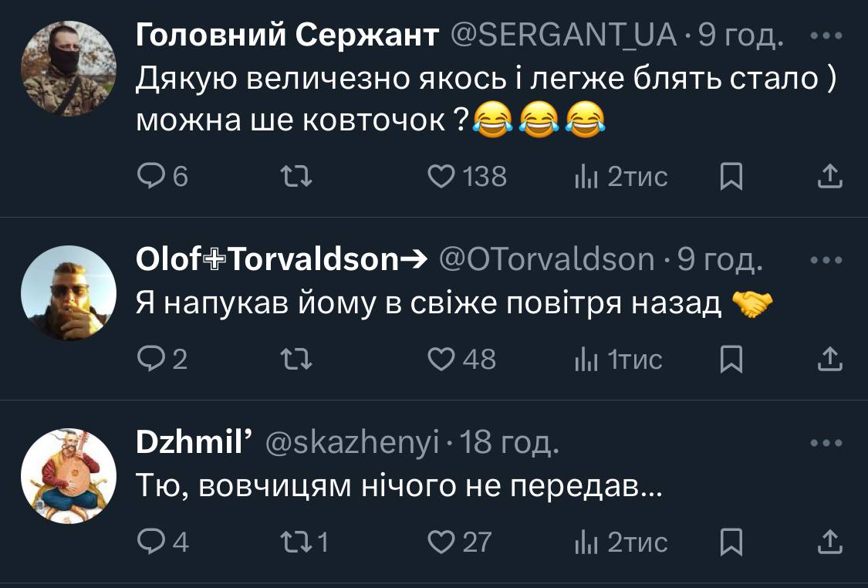The image size is (868, 588).
Task: Share Головний Сержант's tweet
Action: pos(829,178)
